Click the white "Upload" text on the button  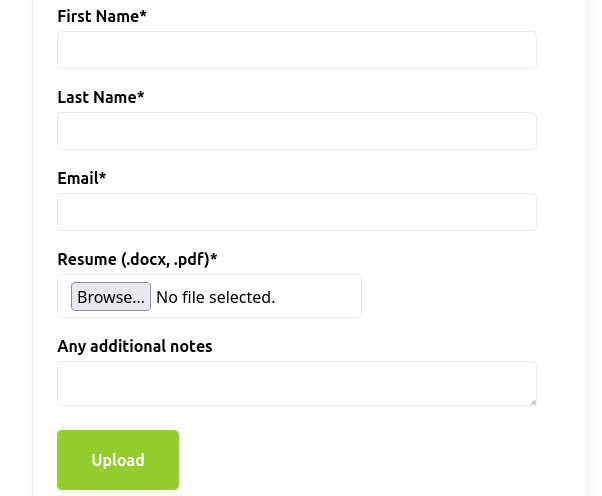118,460
